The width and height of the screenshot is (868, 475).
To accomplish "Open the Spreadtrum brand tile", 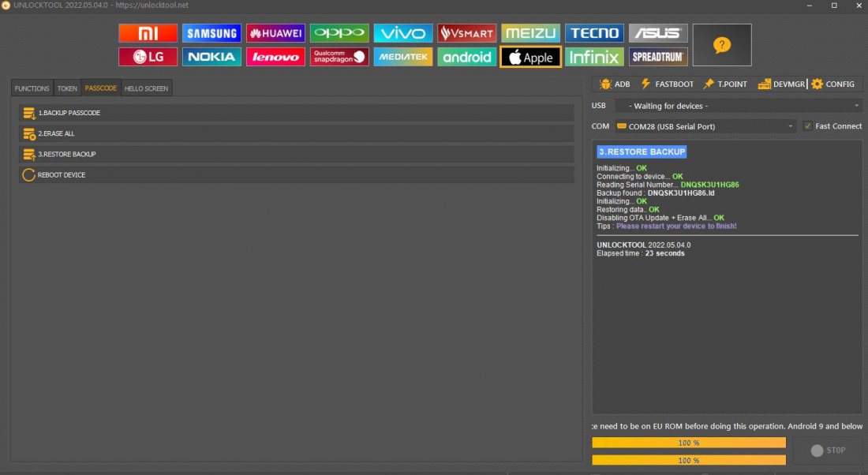I will click(x=658, y=57).
